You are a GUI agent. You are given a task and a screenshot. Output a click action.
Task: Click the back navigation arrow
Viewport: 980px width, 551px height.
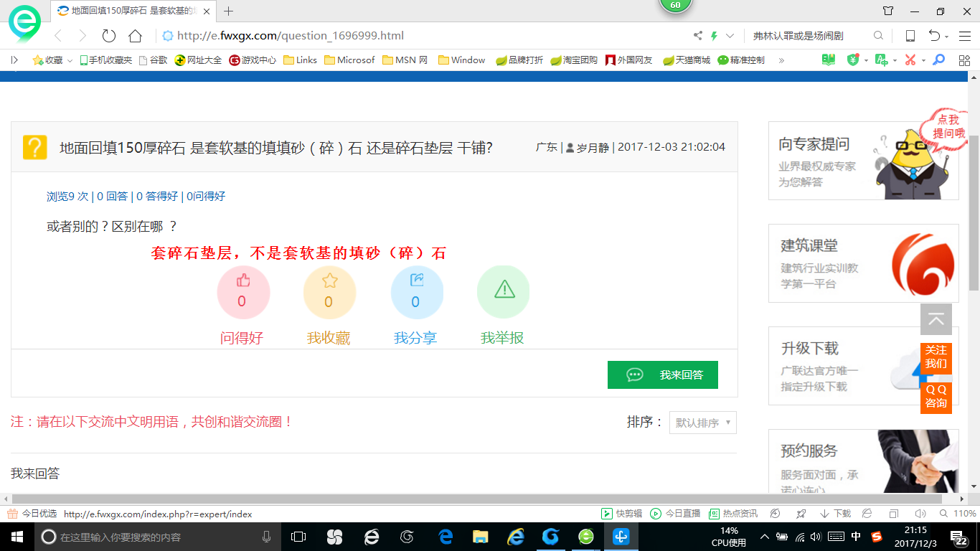58,36
